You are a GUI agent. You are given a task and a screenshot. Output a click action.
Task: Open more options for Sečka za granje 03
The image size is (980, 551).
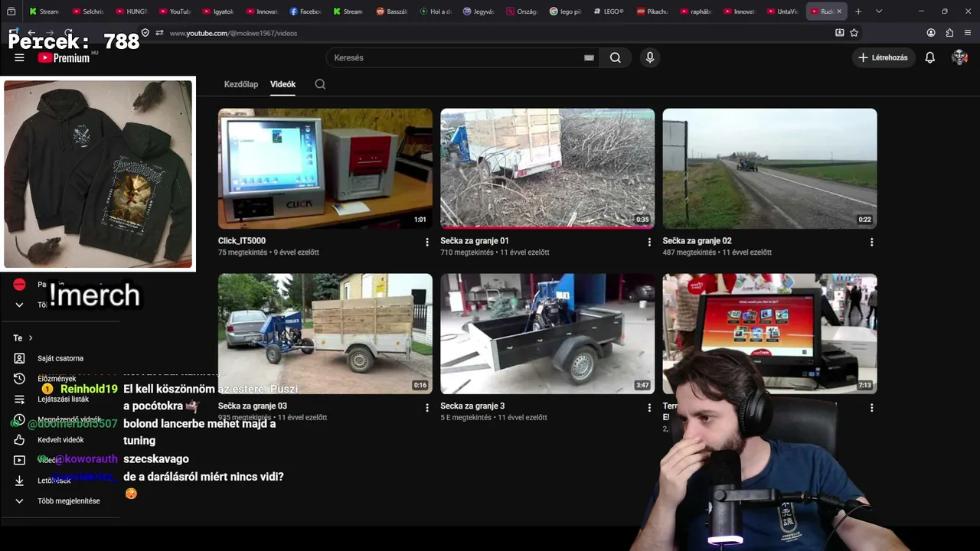point(427,408)
